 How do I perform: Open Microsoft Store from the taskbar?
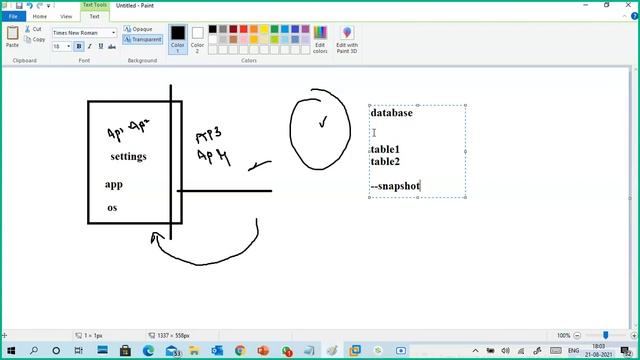point(125,351)
